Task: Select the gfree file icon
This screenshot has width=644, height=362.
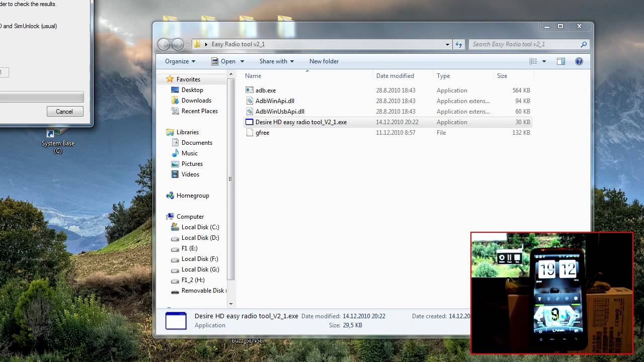Action: (250, 133)
